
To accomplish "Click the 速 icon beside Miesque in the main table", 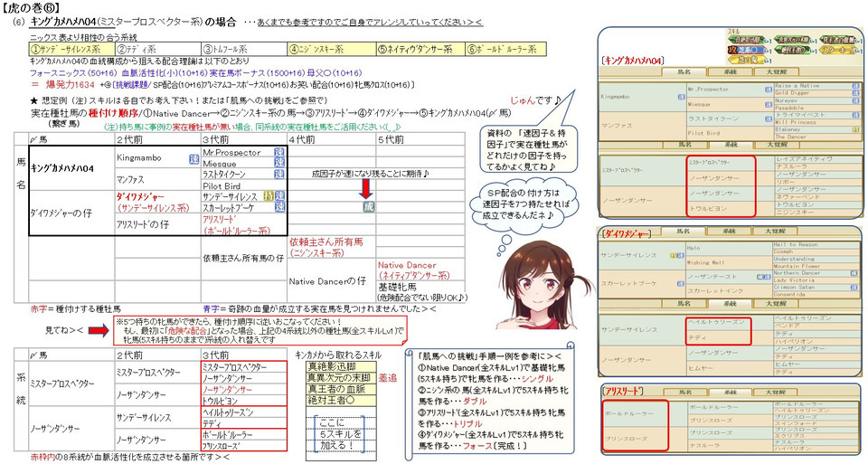I will (279, 162).
